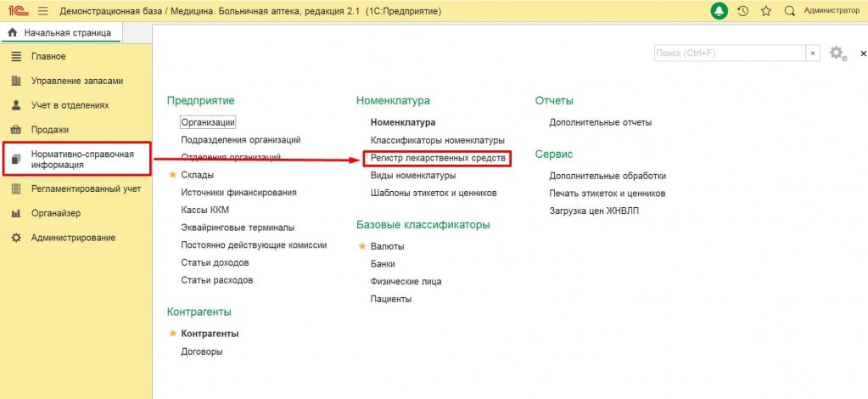Toggle the favorite star next to Склады

[172, 175]
